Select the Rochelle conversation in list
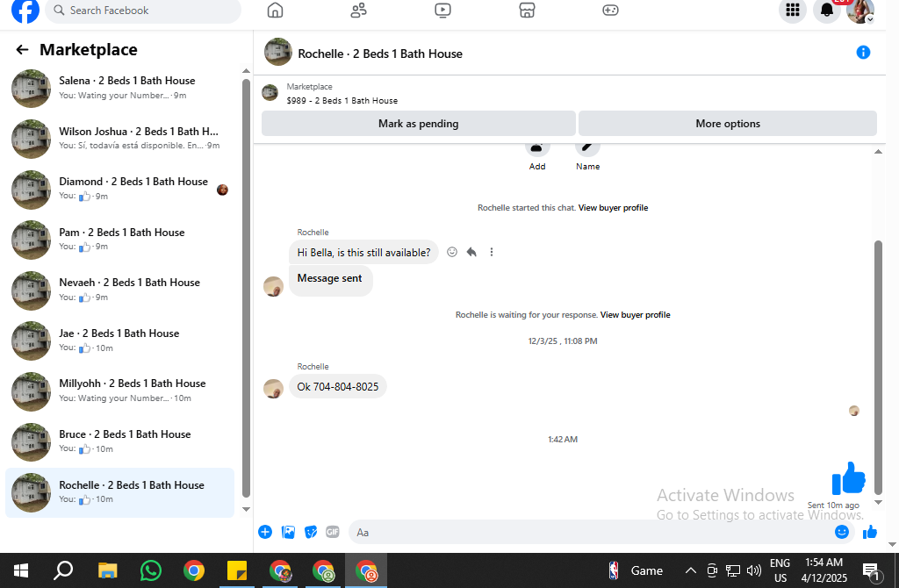Screen dimensions: 899x588 [x=120, y=492]
